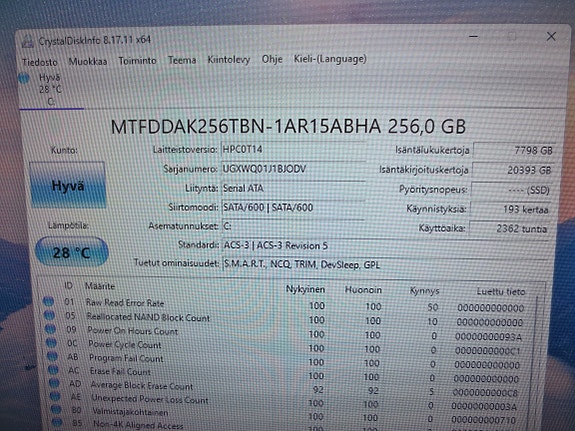The height and width of the screenshot is (431, 575).
Task: Click the status orb for Erase Fail Count
Action: [53, 370]
